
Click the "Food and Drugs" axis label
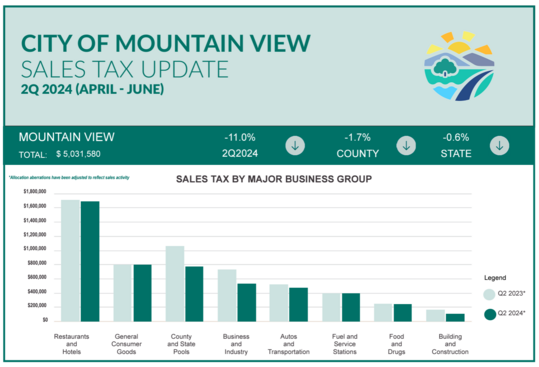[396, 344]
